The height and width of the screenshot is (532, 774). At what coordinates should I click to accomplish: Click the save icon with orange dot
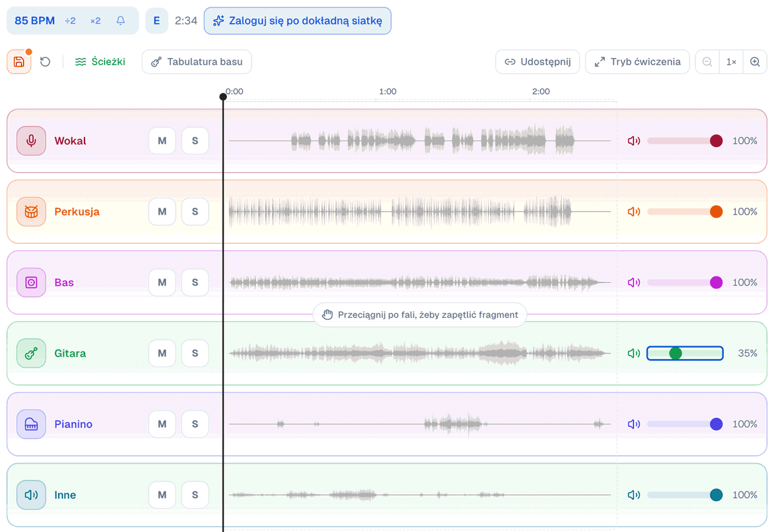[x=19, y=62]
